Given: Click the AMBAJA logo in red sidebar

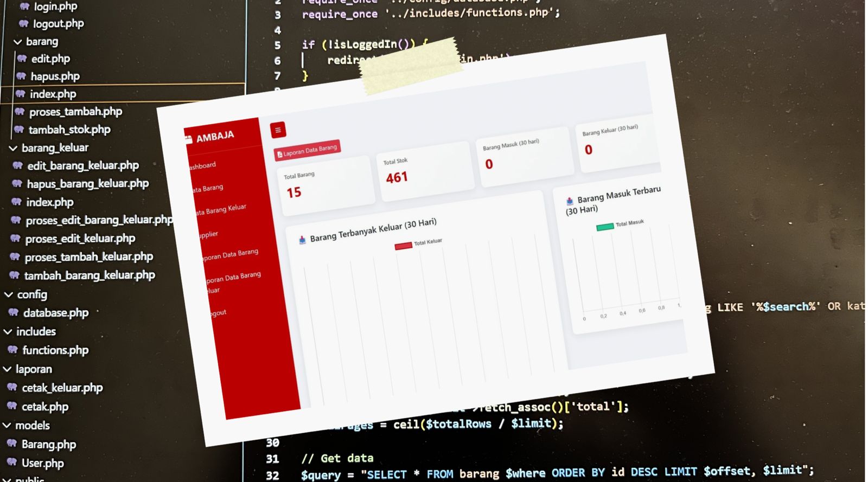Looking at the screenshot, I should pyautogui.click(x=210, y=136).
